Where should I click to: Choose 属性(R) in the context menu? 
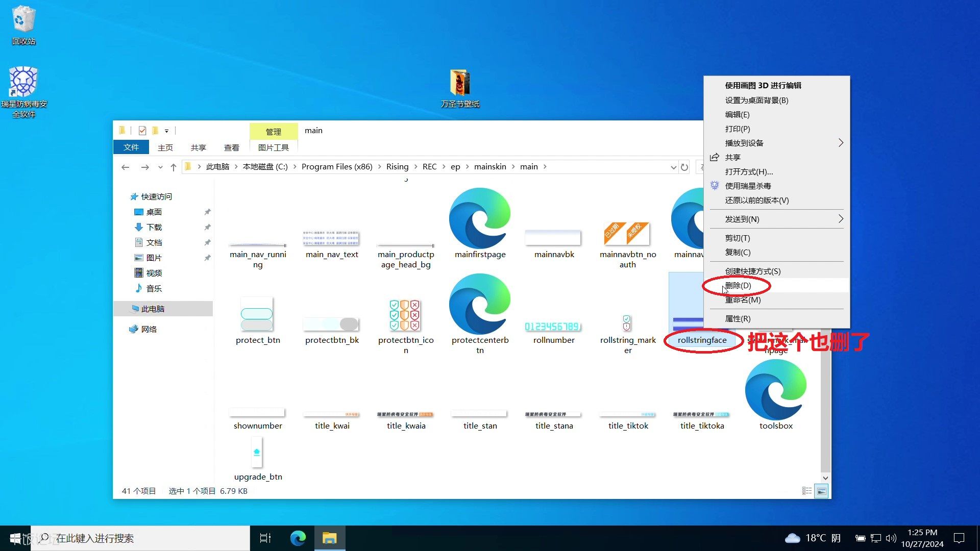click(776, 318)
